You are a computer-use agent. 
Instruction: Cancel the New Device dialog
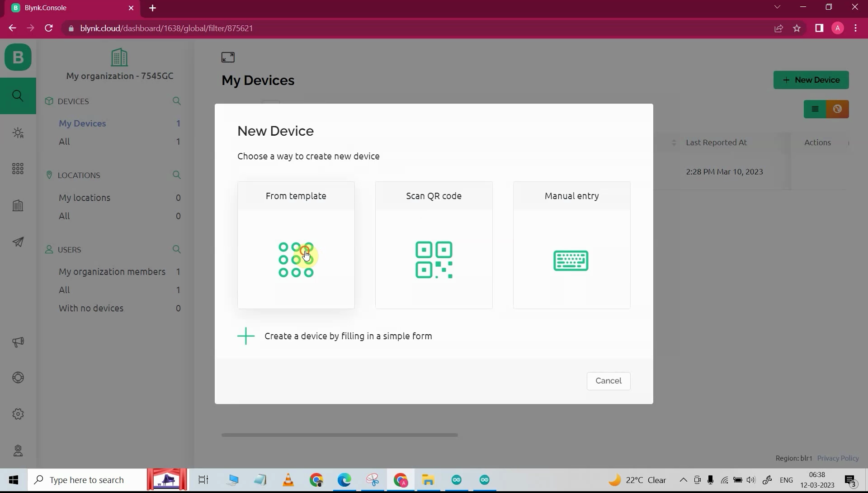click(609, 381)
